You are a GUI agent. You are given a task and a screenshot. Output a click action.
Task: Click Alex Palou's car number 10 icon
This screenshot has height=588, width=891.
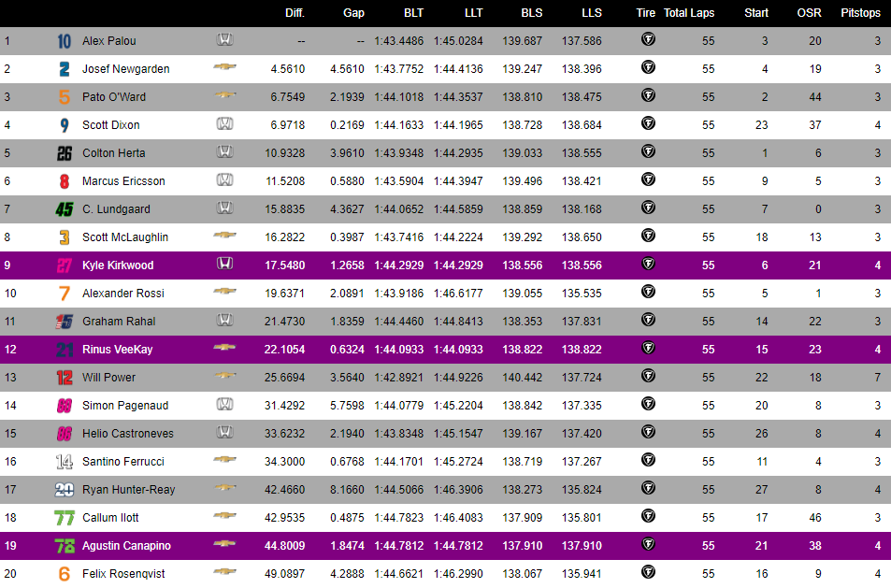coord(64,41)
